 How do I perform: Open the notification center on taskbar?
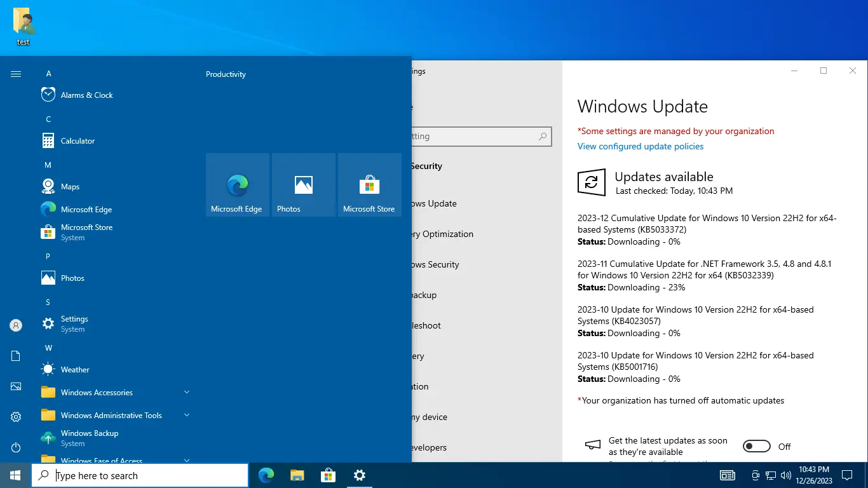click(x=846, y=475)
